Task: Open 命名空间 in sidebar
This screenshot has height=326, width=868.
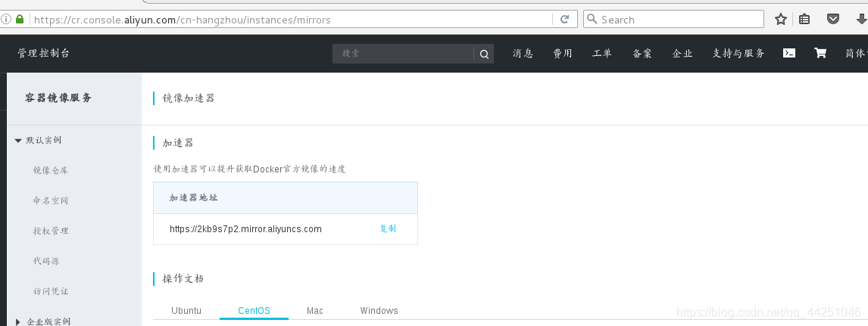Action: (x=51, y=200)
